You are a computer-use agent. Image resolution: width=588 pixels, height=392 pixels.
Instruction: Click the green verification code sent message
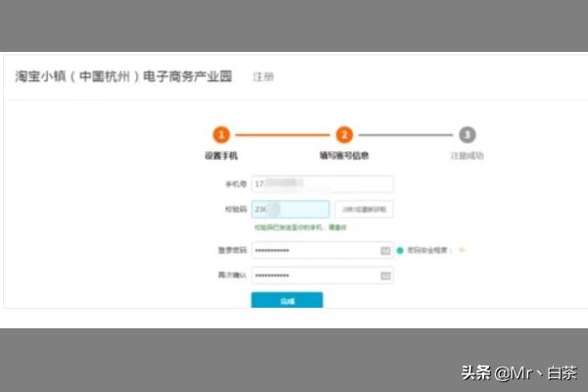click(300, 227)
